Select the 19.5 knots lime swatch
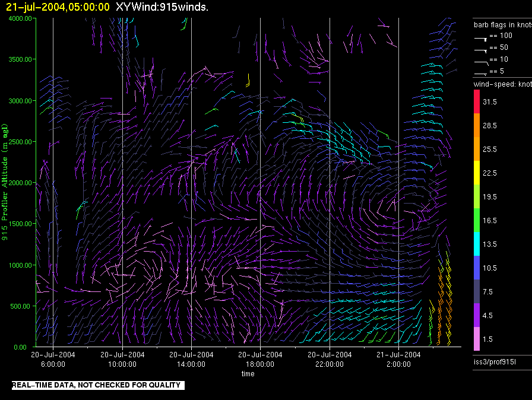 (x=477, y=196)
